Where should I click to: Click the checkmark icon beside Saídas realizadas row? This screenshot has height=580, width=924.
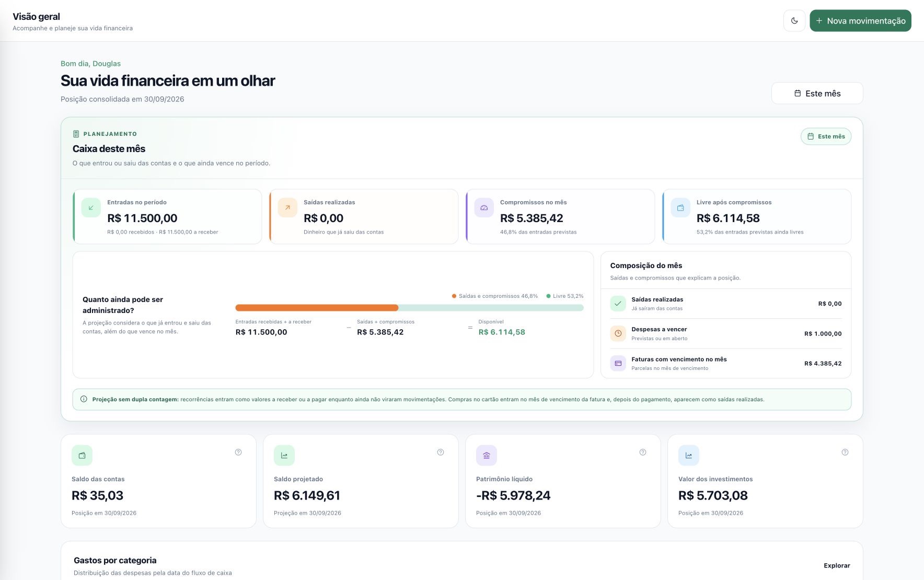618,304
